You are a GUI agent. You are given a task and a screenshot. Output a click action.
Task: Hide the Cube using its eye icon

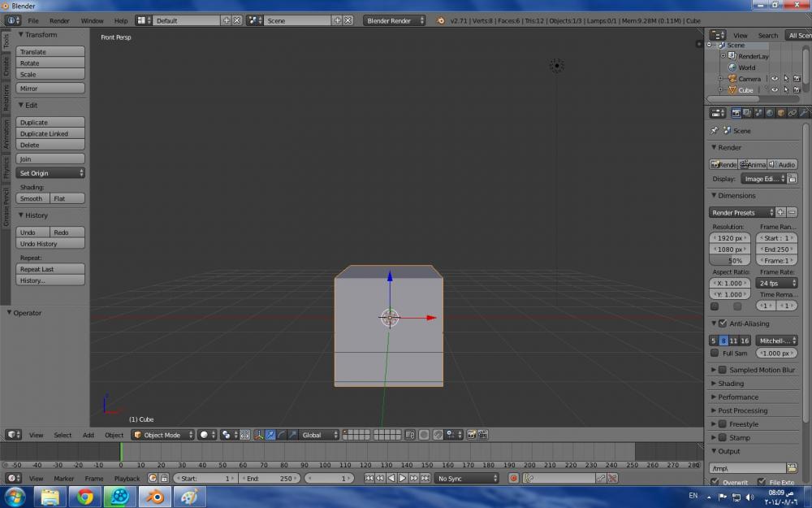coord(774,90)
